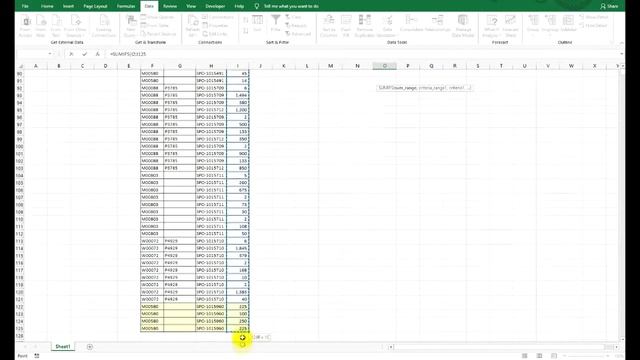This screenshot has width=640, height=360.
Task: Click the Remove Duplicates icon
Action: point(364,26)
